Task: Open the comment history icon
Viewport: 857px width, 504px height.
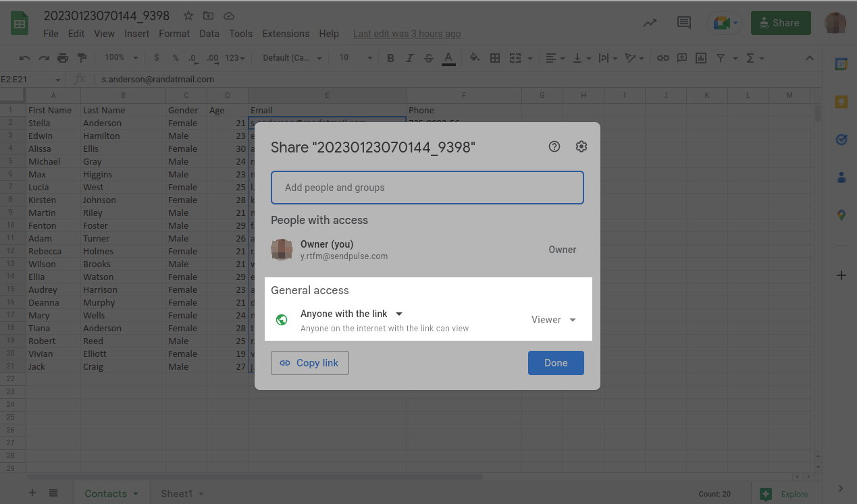Action: [684, 23]
